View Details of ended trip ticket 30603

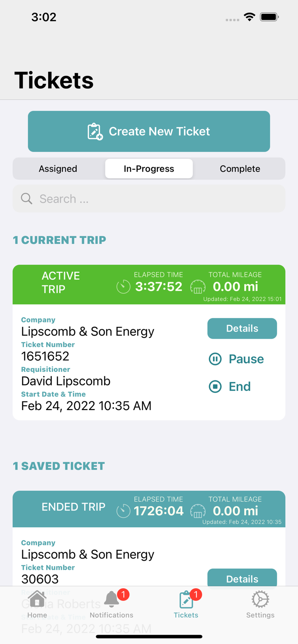pos(242,579)
